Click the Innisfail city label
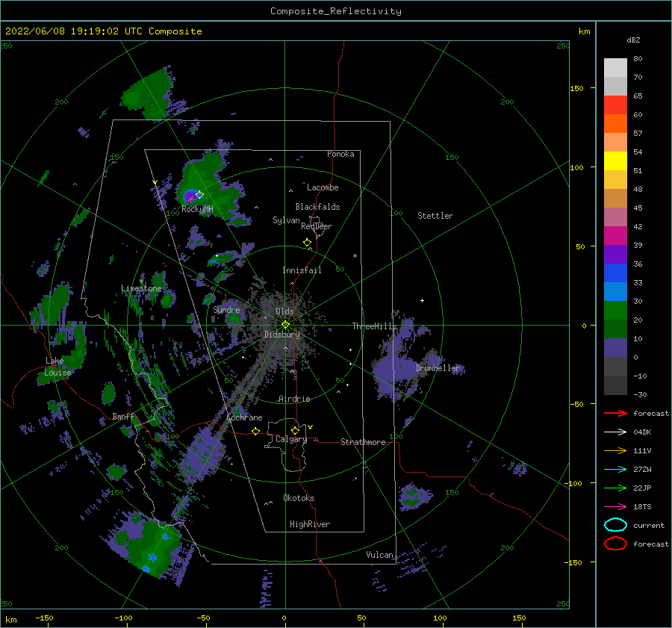672x628 pixels. coord(302,270)
